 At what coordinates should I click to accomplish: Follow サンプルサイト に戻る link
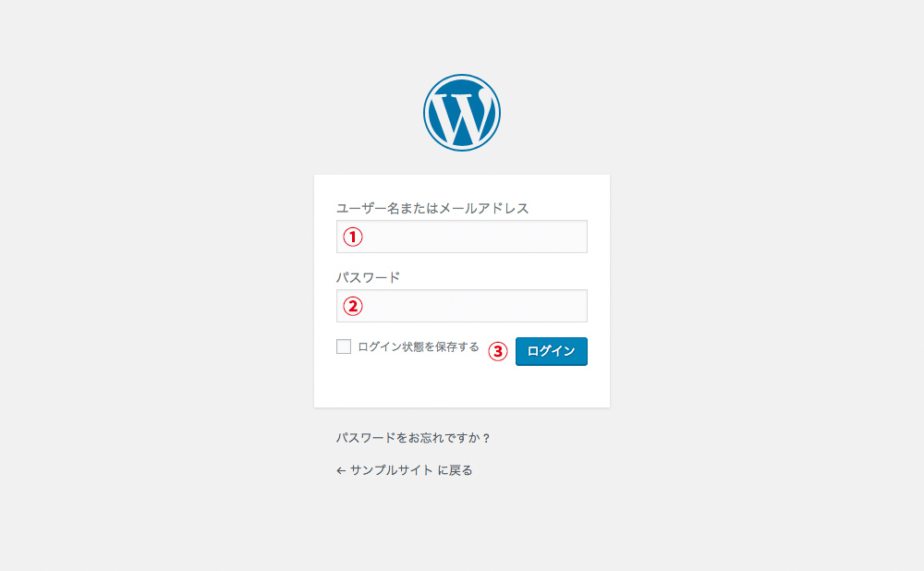click(x=407, y=469)
